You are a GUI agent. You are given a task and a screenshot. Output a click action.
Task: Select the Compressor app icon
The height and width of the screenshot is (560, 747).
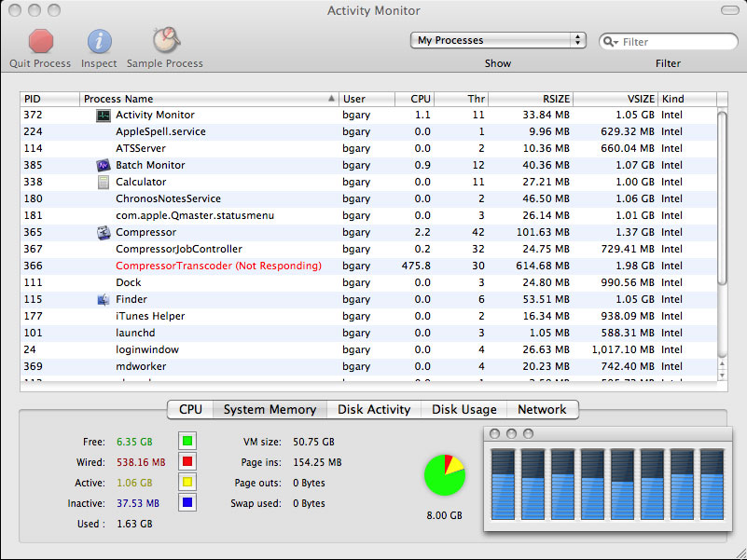coord(104,232)
